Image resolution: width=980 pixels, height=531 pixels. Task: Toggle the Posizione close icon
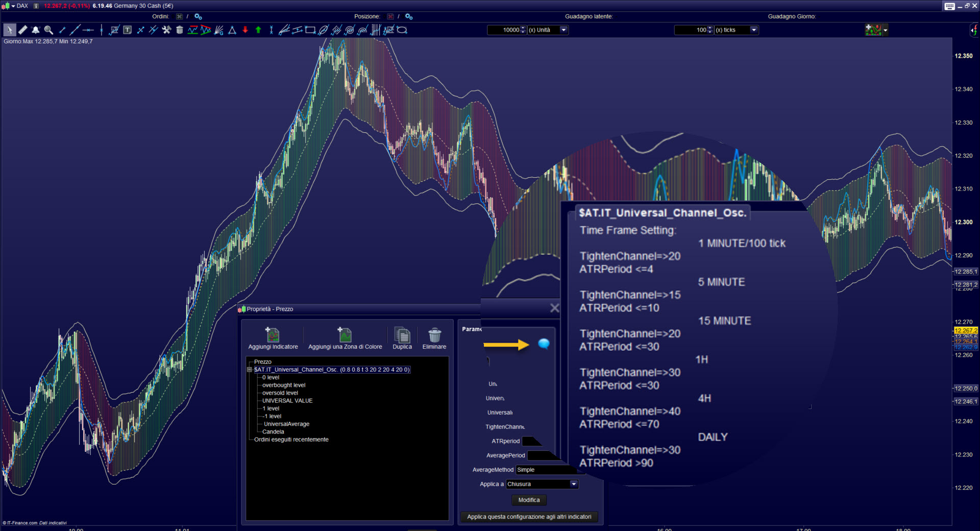coord(390,16)
